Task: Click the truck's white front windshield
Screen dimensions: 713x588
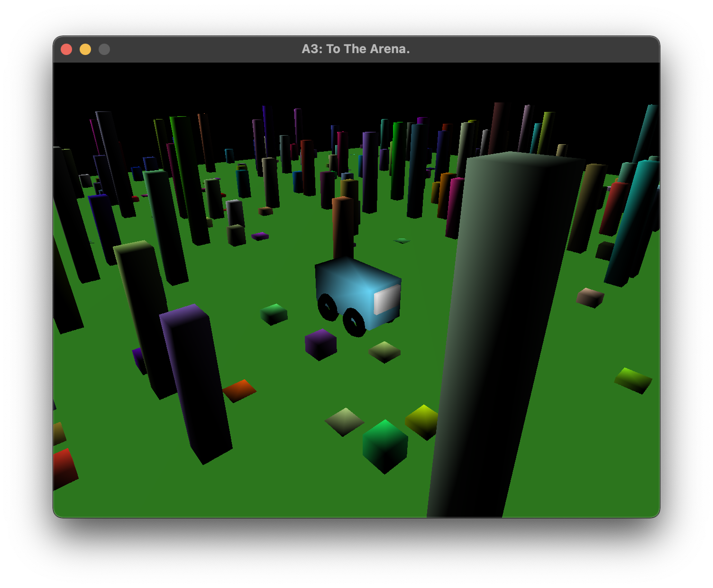Action: coord(387,300)
